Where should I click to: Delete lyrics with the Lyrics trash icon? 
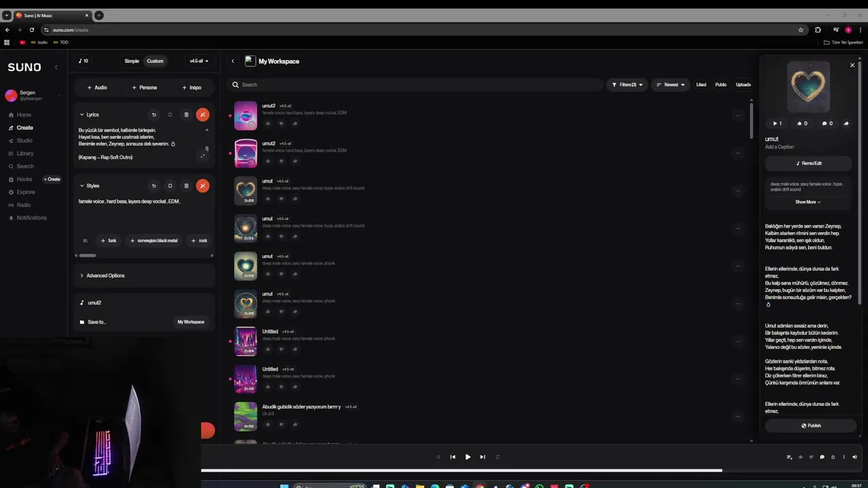click(x=186, y=115)
